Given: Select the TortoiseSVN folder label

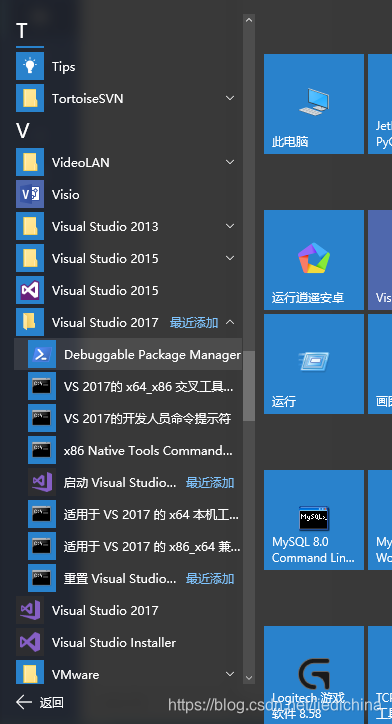Looking at the screenshot, I should pos(87,98).
